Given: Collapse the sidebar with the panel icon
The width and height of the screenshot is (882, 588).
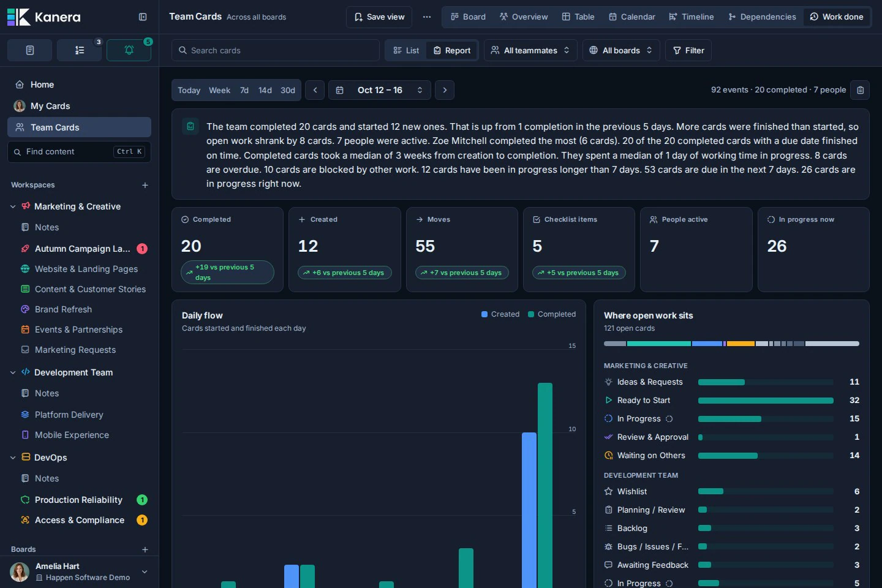Looking at the screenshot, I should point(143,17).
